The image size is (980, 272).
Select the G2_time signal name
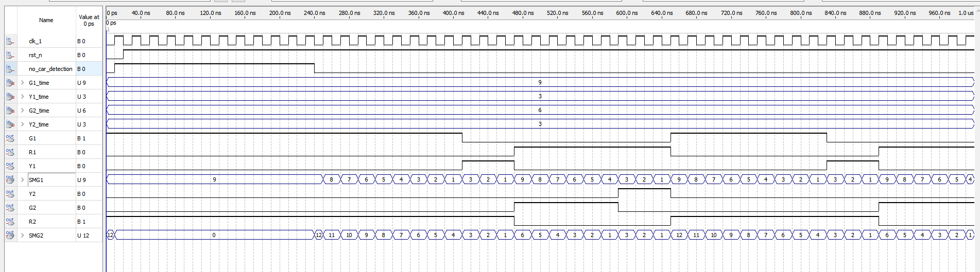(39, 111)
